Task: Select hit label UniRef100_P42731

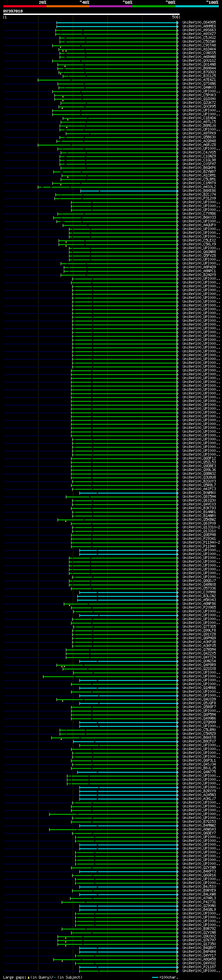Action: pos(199,902)
